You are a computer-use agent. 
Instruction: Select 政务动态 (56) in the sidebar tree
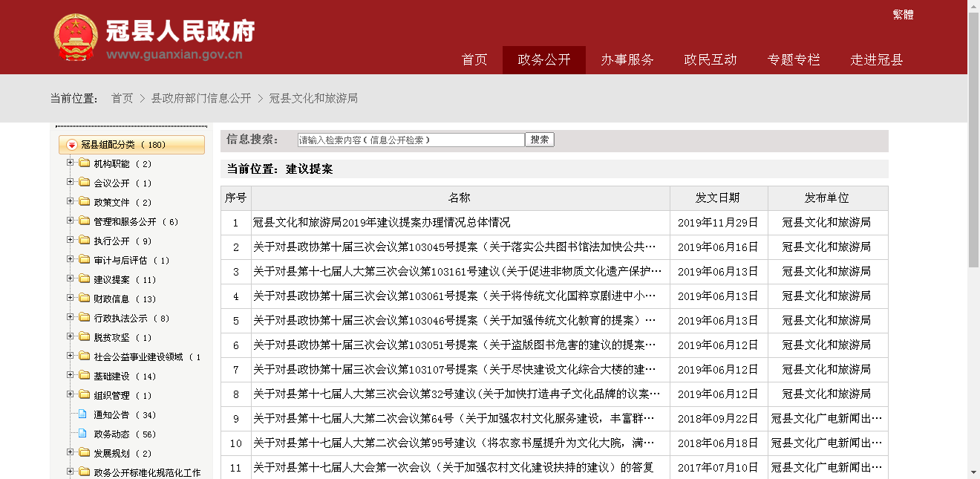(x=125, y=434)
